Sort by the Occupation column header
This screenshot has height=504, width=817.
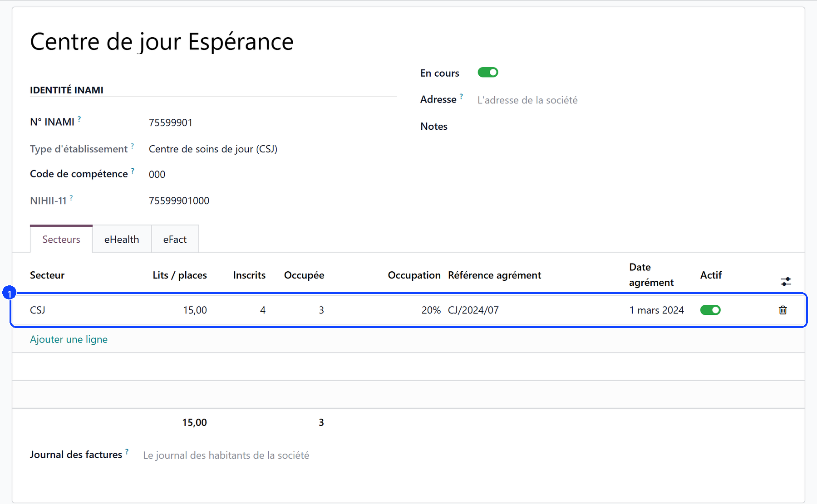[414, 275]
